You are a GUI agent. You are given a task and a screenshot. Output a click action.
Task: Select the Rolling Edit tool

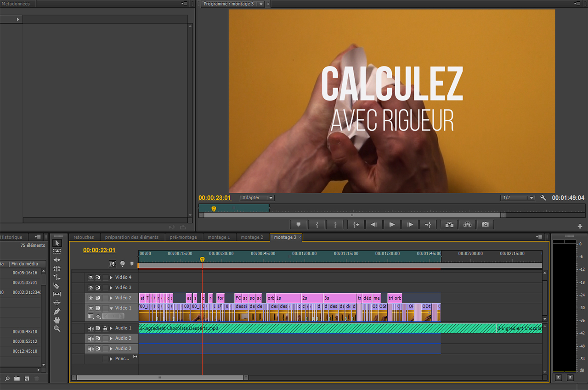[x=57, y=269]
